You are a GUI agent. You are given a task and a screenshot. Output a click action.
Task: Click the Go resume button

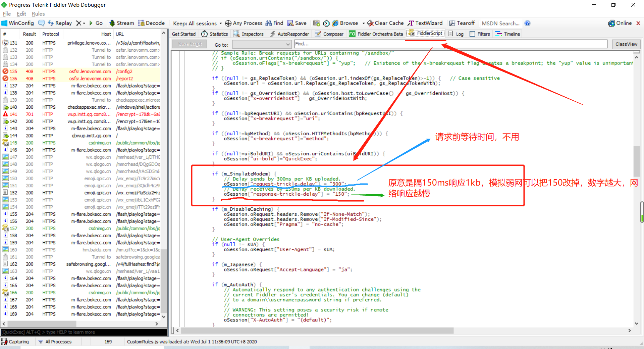pyautogui.click(x=96, y=23)
